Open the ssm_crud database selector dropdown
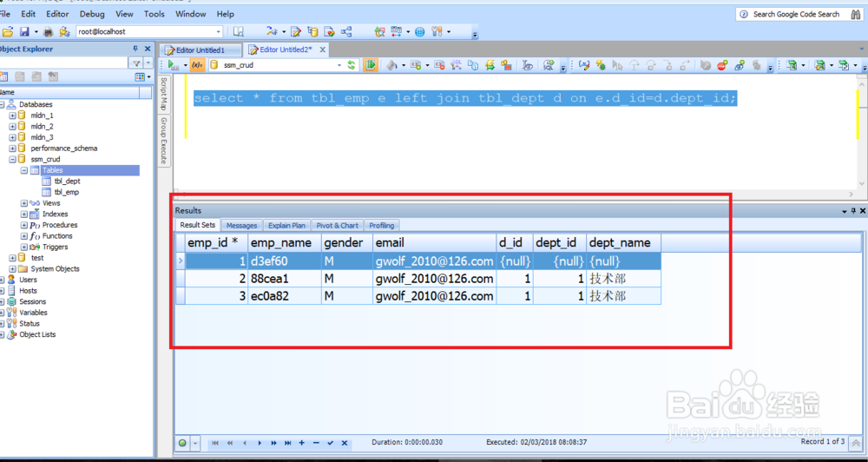 tap(339, 65)
